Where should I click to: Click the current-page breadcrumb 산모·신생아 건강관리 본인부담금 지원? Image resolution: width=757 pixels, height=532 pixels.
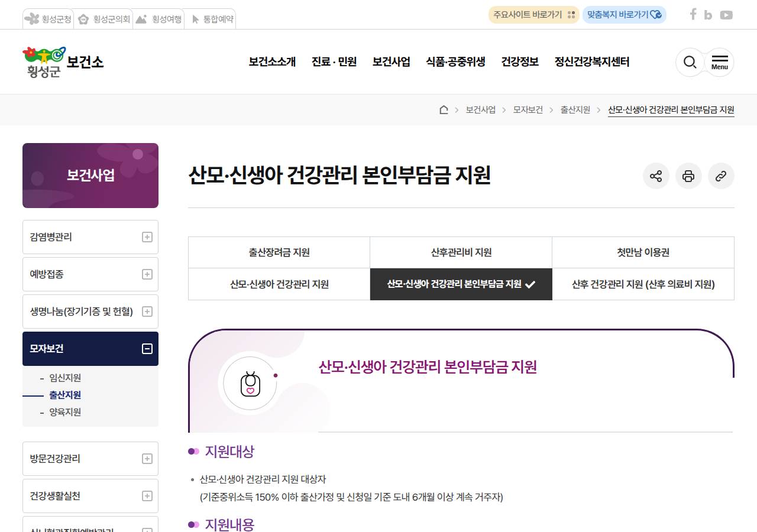coord(671,109)
